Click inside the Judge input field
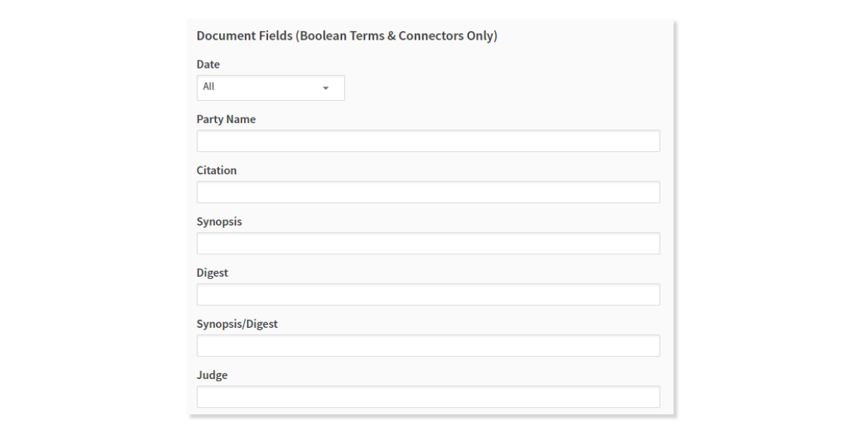This screenshot has width=868, height=433. 428,397
